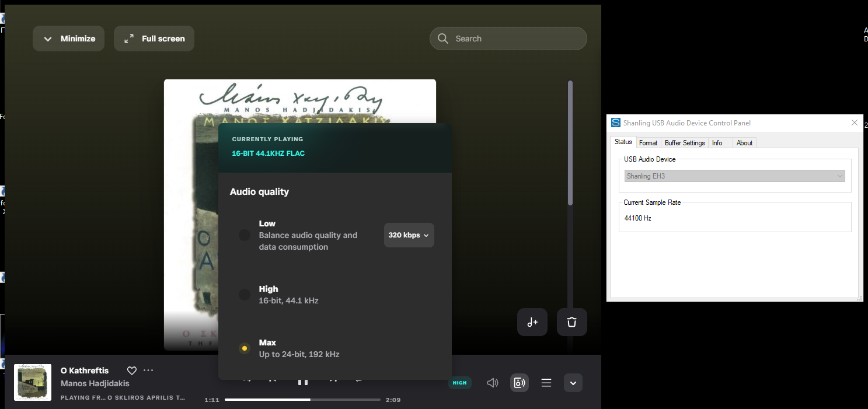Open the 320 kbps bitrate dropdown

click(409, 235)
